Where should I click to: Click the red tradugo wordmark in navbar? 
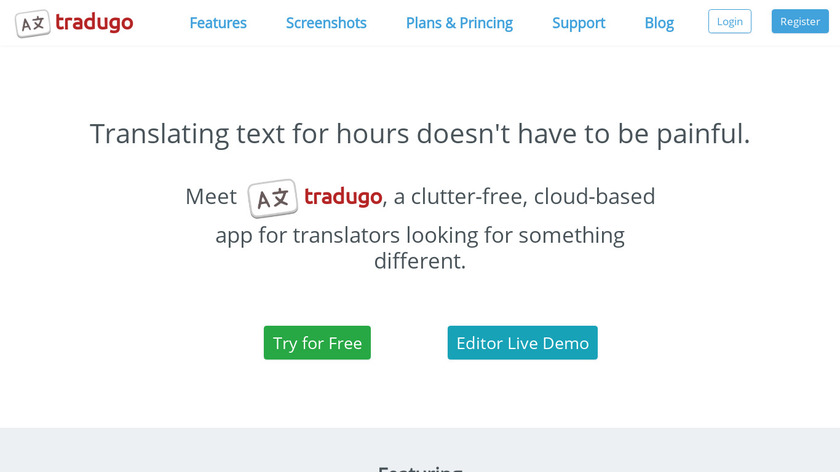point(96,22)
